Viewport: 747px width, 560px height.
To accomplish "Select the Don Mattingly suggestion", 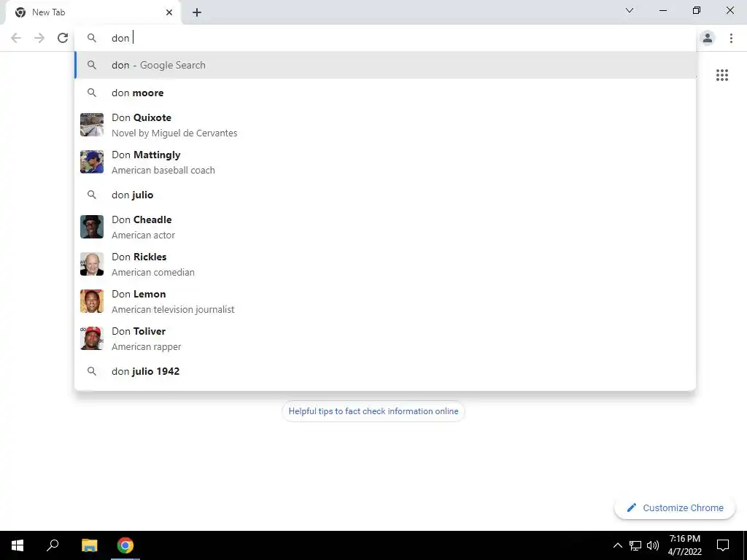I will coord(385,163).
